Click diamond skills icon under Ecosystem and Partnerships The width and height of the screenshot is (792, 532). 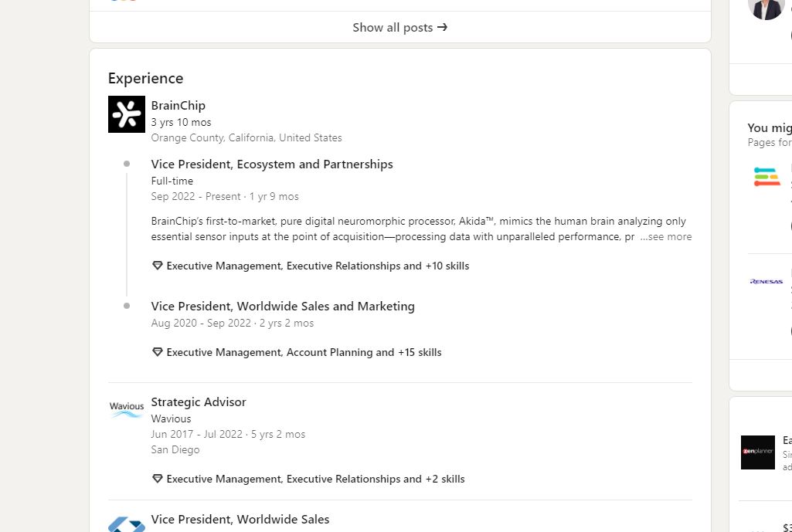tap(158, 266)
